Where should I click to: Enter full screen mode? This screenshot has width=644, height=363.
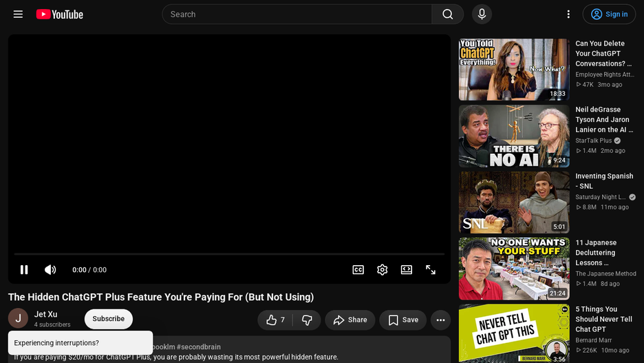pos(431,270)
